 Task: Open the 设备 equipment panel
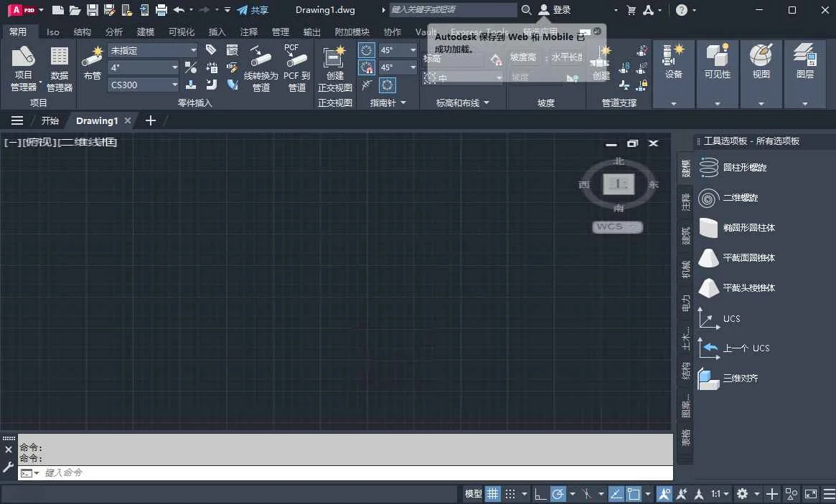click(673, 75)
